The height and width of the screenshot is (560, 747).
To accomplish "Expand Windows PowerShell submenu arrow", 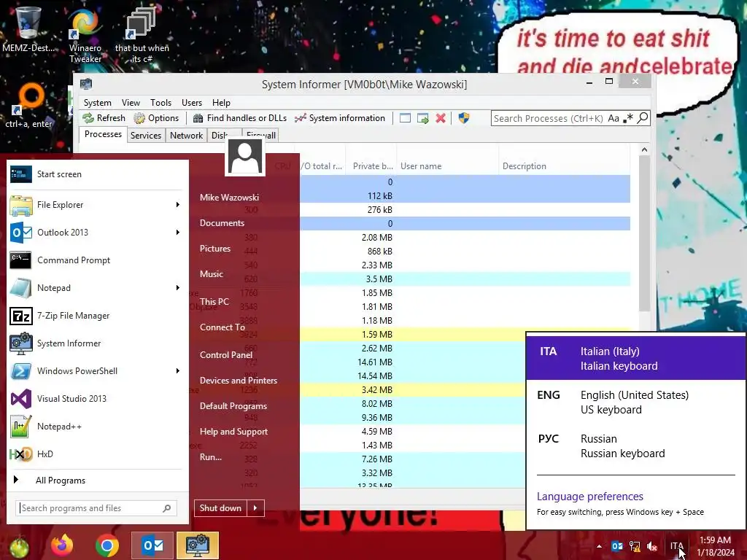I will [178, 370].
